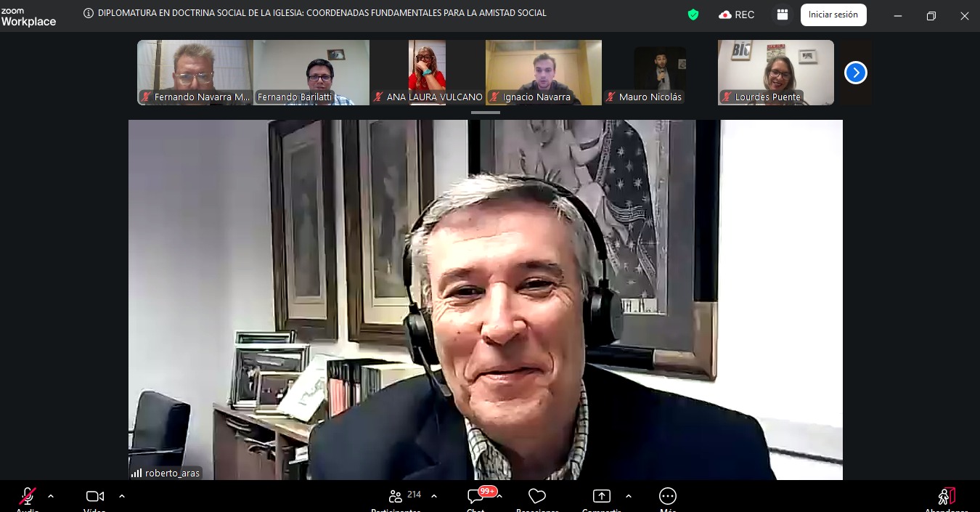
Task: Expand the participants options caret
Action: (x=434, y=497)
